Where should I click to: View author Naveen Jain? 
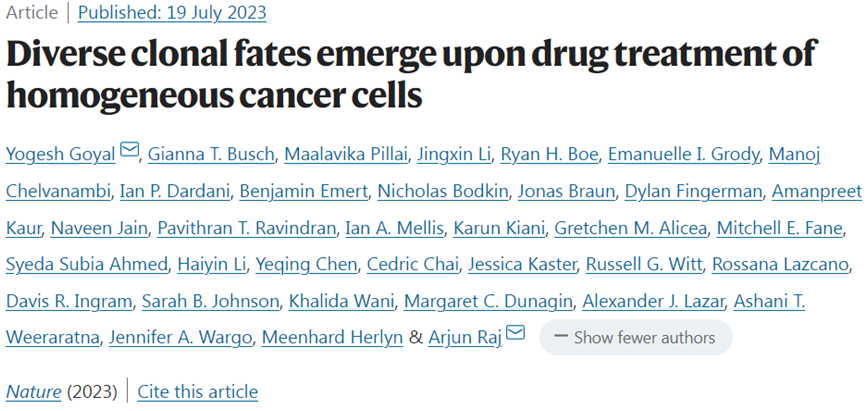pyautogui.click(x=99, y=228)
